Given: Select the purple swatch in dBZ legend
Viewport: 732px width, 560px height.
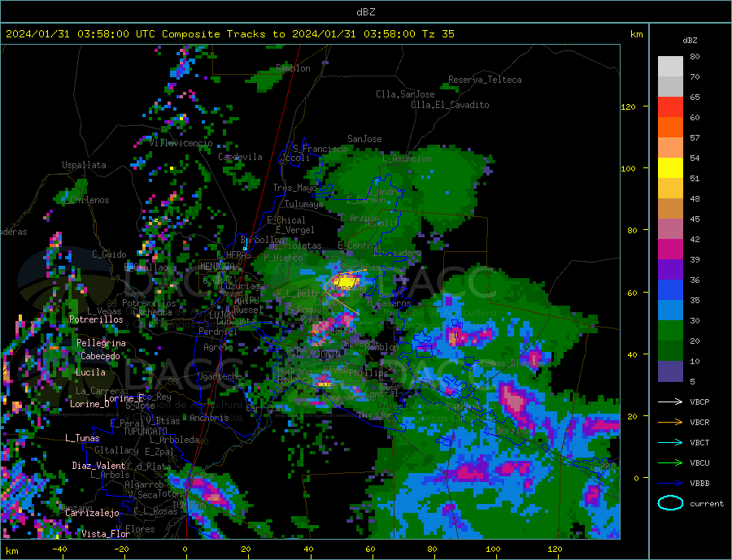Looking at the screenshot, I should [670, 270].
